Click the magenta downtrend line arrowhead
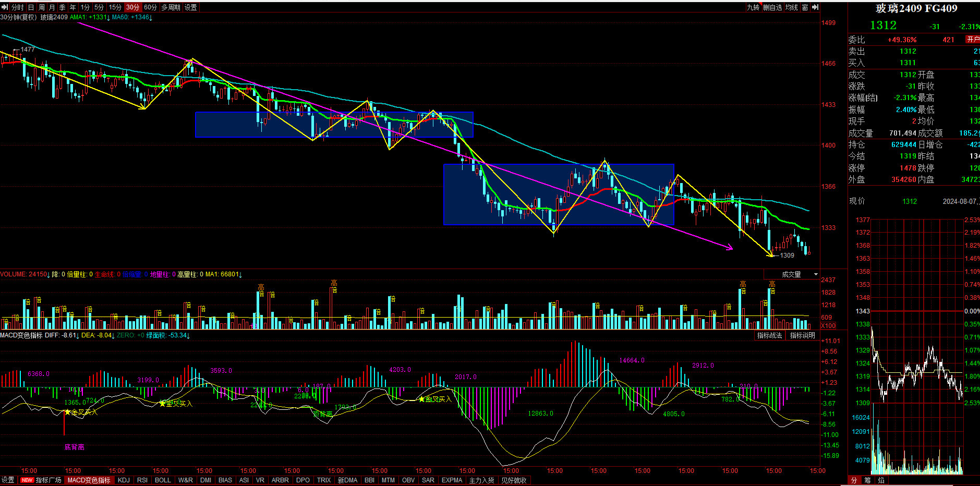980x486 pixels. point(730,248)
